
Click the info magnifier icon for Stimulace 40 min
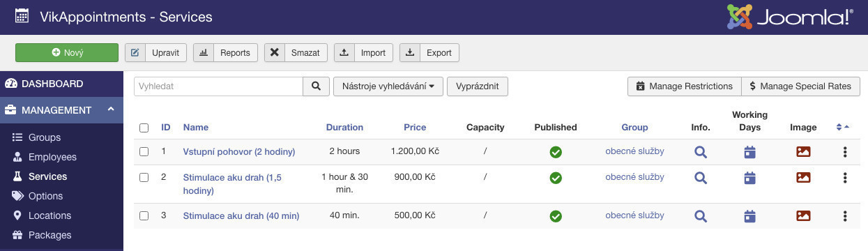click(701, 216)
